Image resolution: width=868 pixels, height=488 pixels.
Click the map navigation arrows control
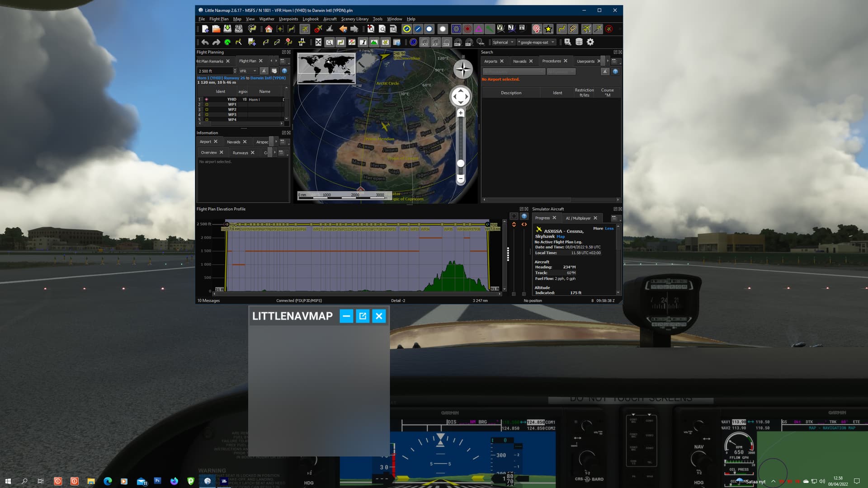461,96
